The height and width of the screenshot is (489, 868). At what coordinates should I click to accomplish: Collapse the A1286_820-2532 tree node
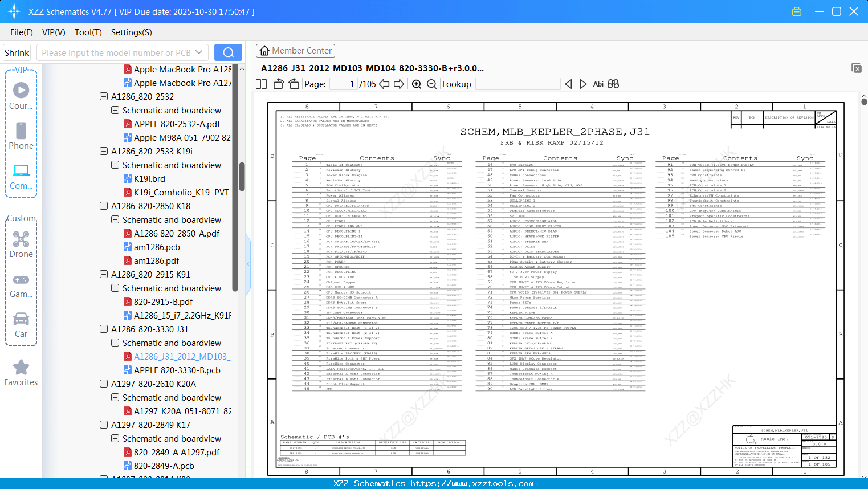[104, 96]
